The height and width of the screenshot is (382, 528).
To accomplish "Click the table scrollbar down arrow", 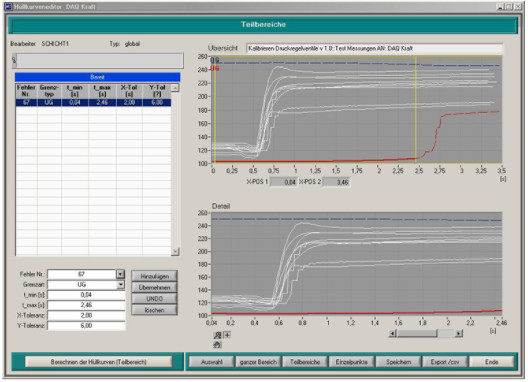I will click(x=175, y=252).
